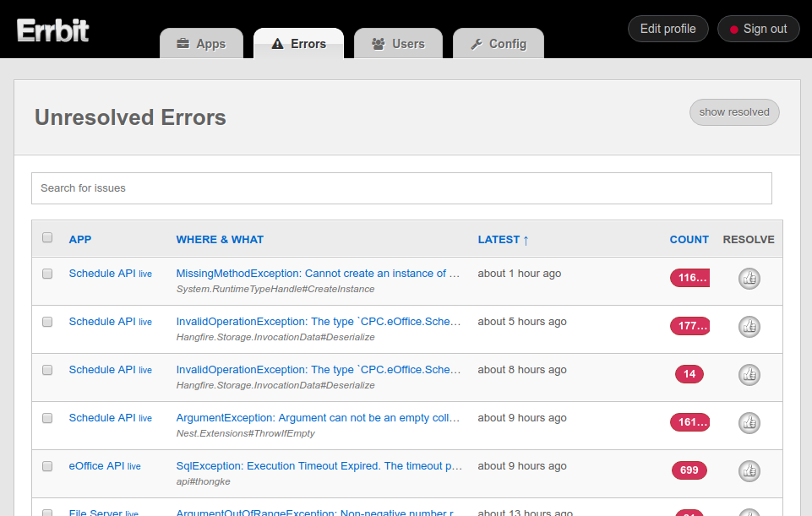Resolve the MissingMethodException error via thumbs-up
Screen dimensions: 812x516
pyautogui.click(x=749, y=279)
